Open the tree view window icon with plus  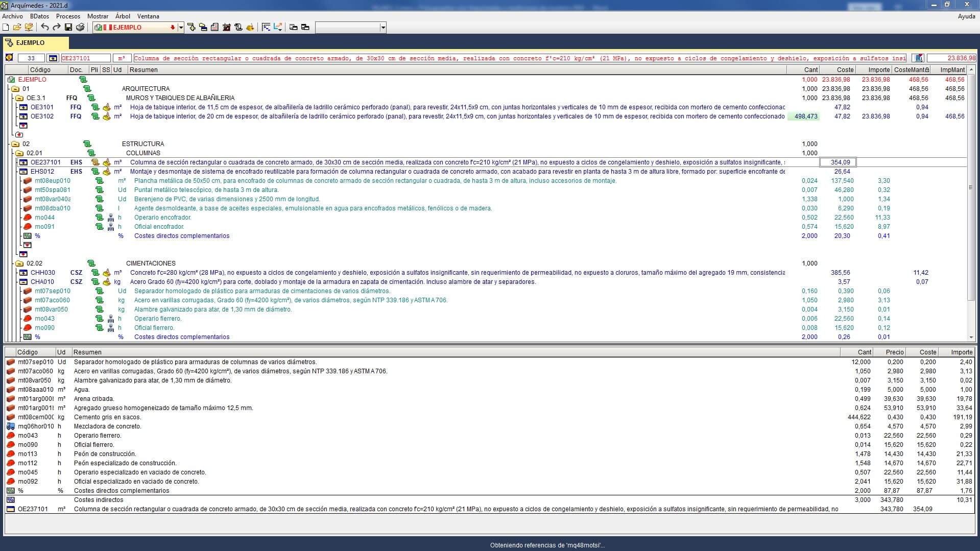[x=192, y=27]
